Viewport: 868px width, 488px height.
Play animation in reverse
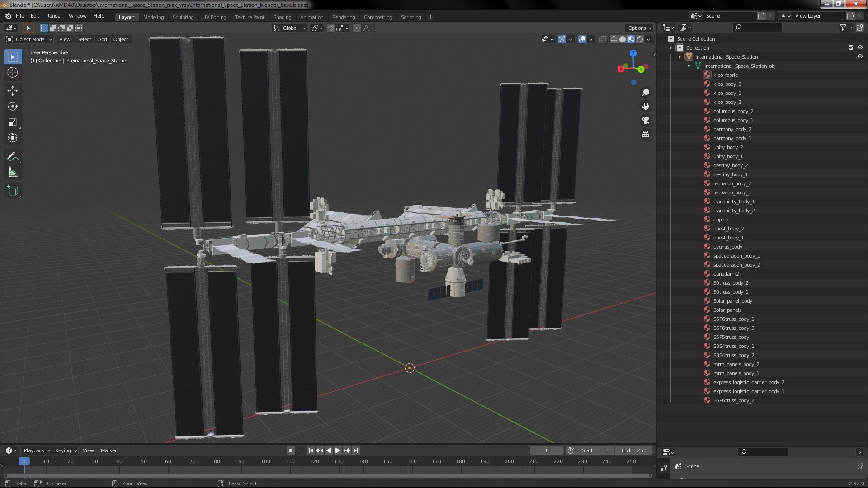coord(329,450)
